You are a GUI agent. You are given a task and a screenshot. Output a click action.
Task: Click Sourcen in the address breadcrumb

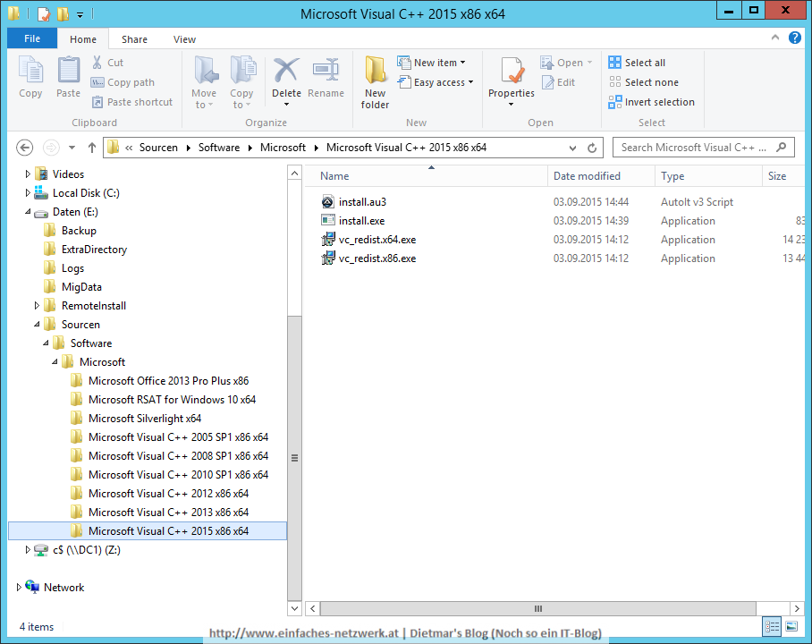(158, 148)
